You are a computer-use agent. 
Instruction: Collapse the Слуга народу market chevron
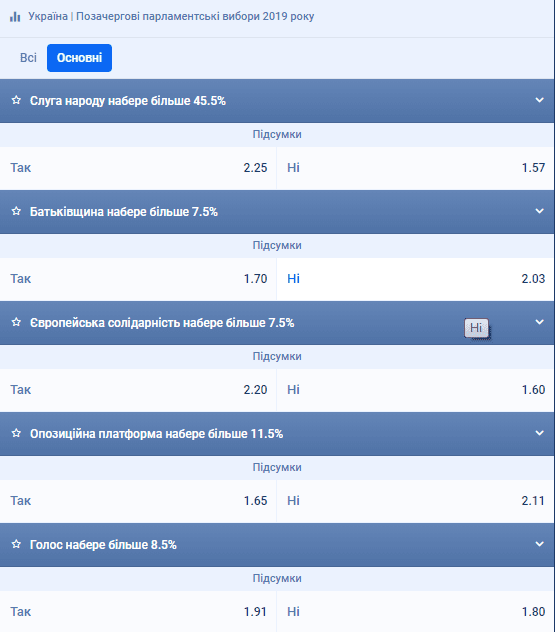539,100
